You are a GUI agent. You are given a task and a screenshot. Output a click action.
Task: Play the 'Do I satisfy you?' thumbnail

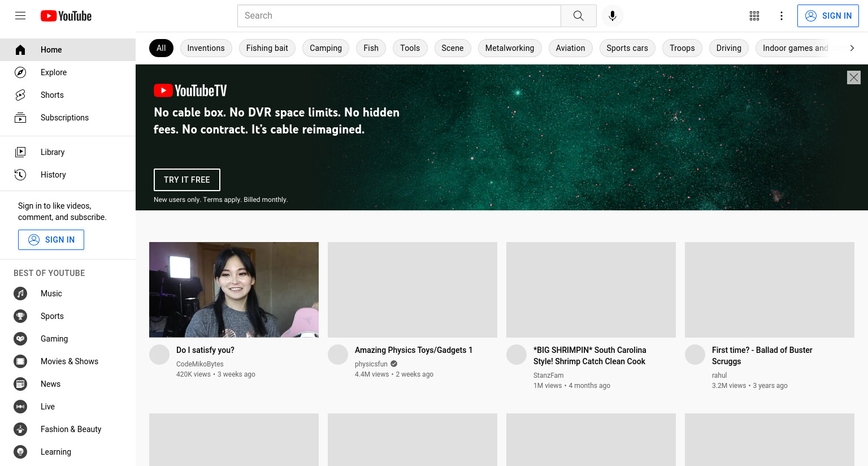(x=234, y=290)
